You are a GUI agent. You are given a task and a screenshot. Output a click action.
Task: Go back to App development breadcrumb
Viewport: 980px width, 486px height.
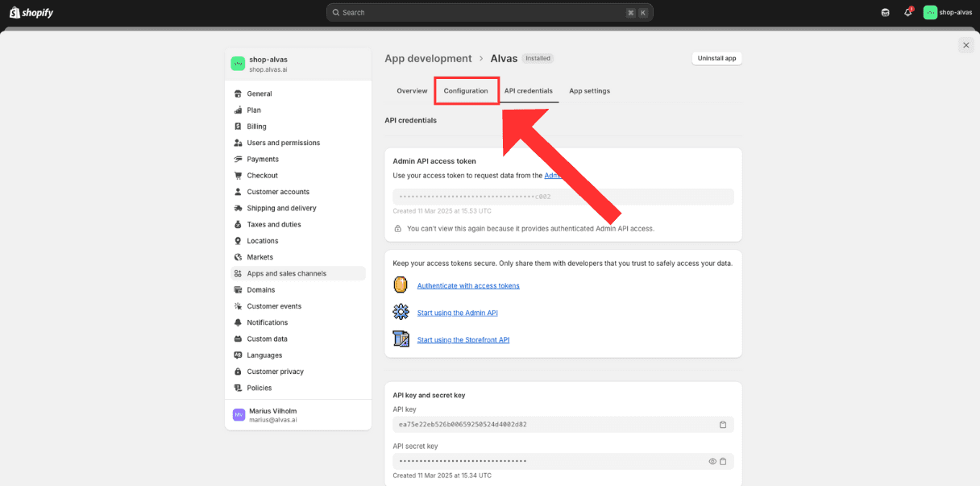428,58
